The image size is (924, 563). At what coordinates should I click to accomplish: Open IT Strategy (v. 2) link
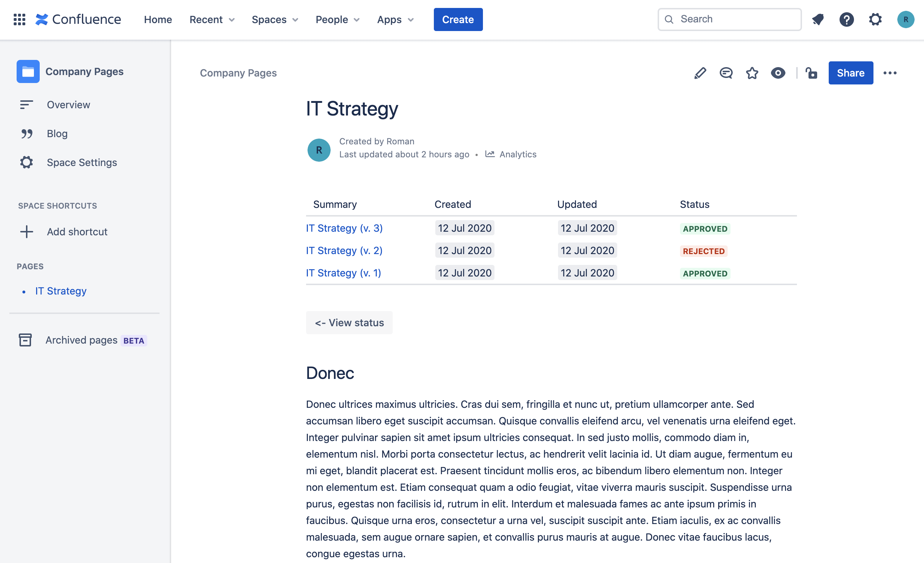344,250
